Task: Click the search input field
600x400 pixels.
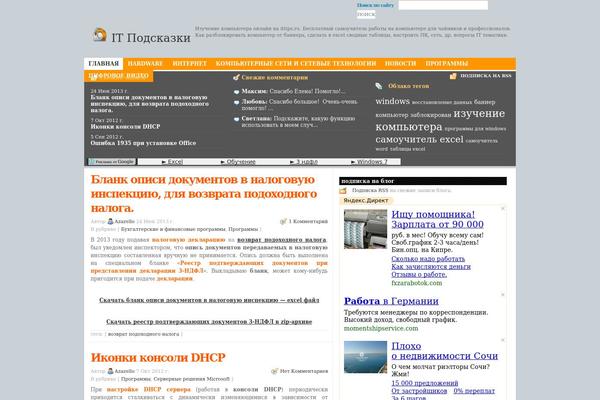Action: (x=443, y=5)
